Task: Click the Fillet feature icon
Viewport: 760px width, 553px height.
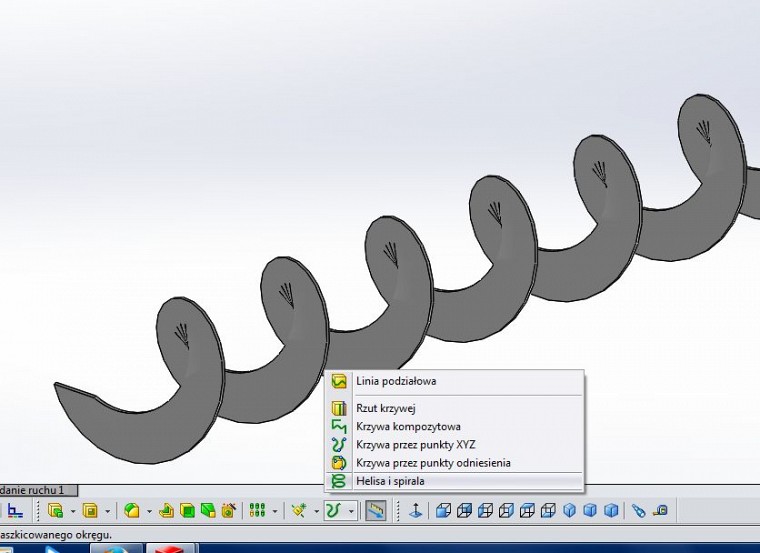Action: pos(131,510)
